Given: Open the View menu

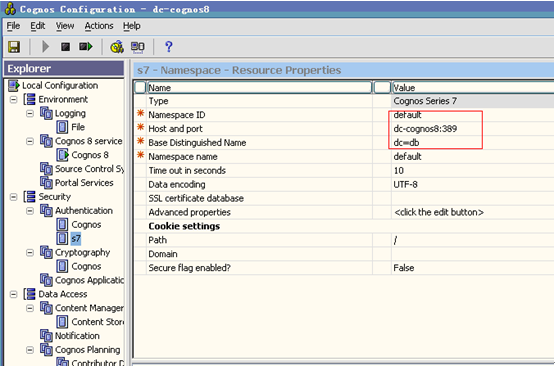Looking at the screenshot, I should 65,26.
